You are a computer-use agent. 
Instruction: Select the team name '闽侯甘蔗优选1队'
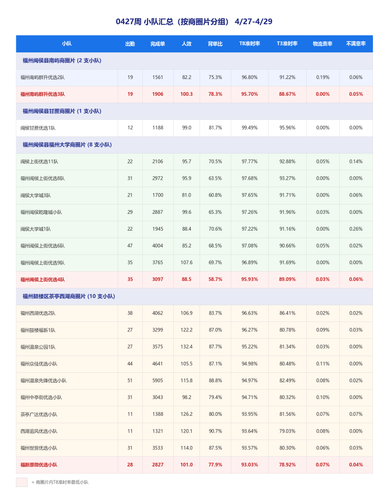pyautogui.click(x=38, y=128)
